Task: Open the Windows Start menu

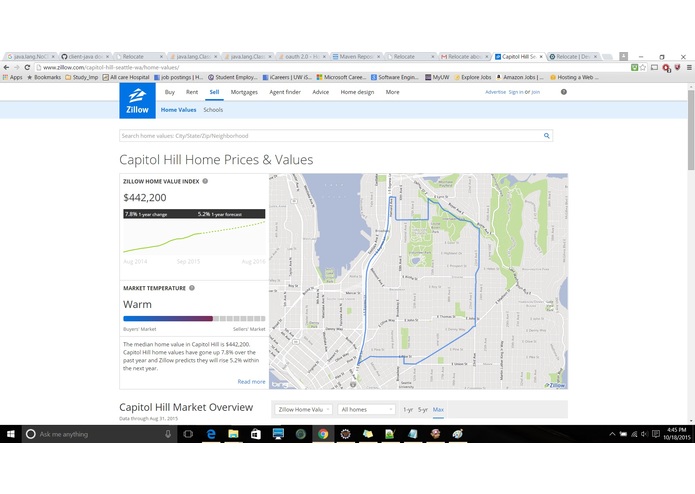Action: pos(11,434)
